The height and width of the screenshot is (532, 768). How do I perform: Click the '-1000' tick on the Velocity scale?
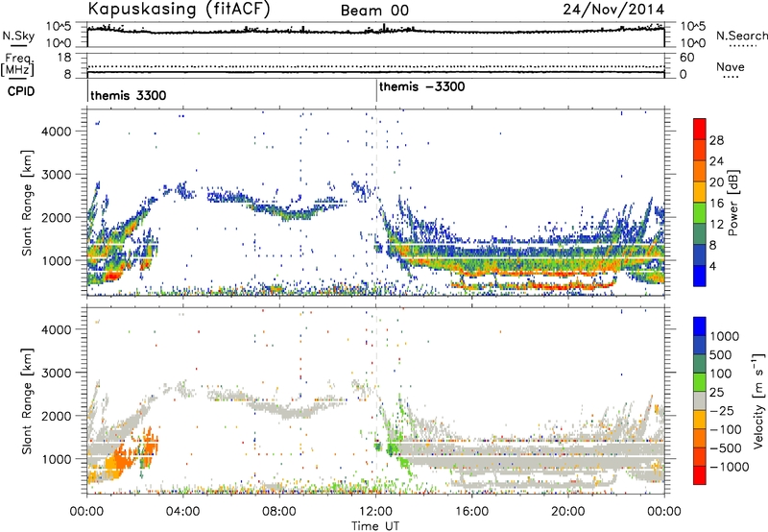[x=729, y=467]
